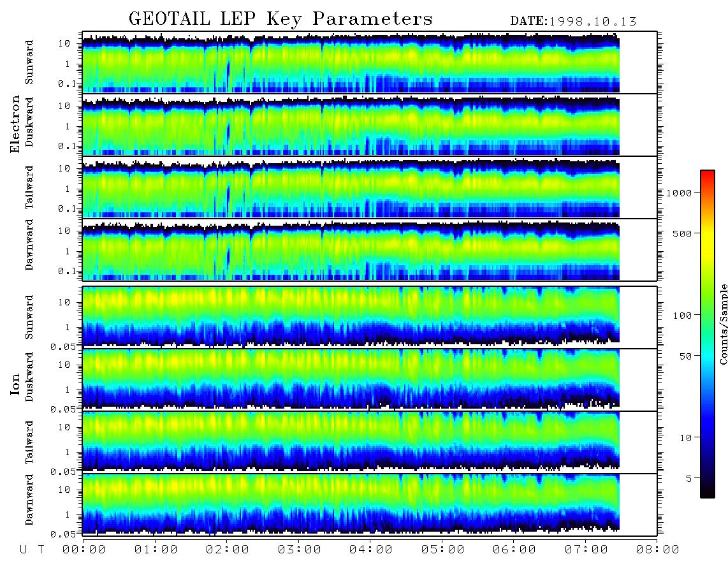This screenshot has width=728, height=561.
Task: Click the "0.1" tick of Electron Dawnward panel
Action: click(x=67, y=271)
